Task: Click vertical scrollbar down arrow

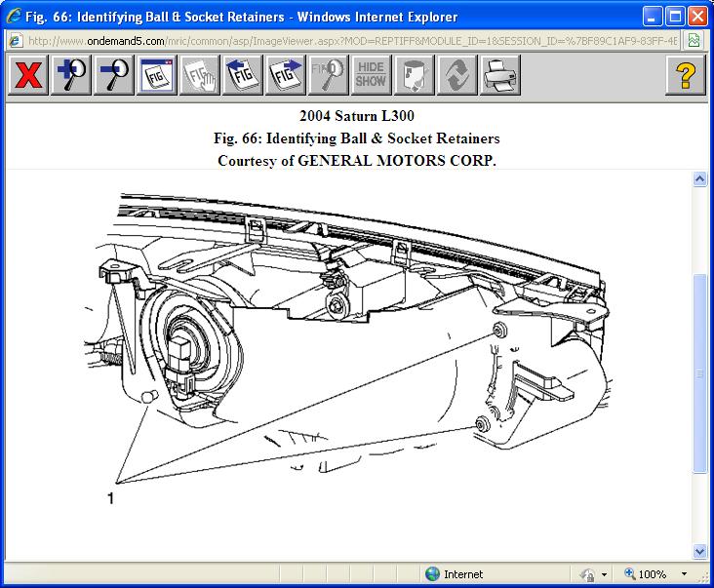Action: (x=699, y=551)
